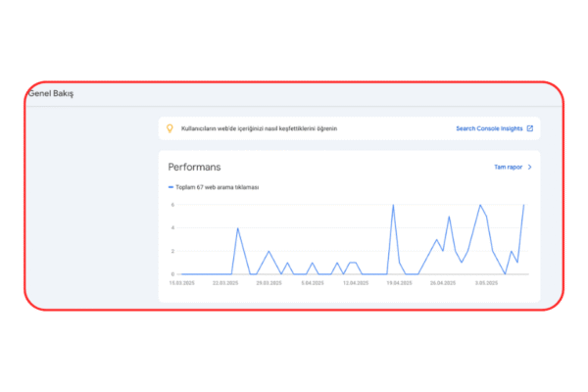Click the 29.03.2025 date axis label

[x=268, y=282]
